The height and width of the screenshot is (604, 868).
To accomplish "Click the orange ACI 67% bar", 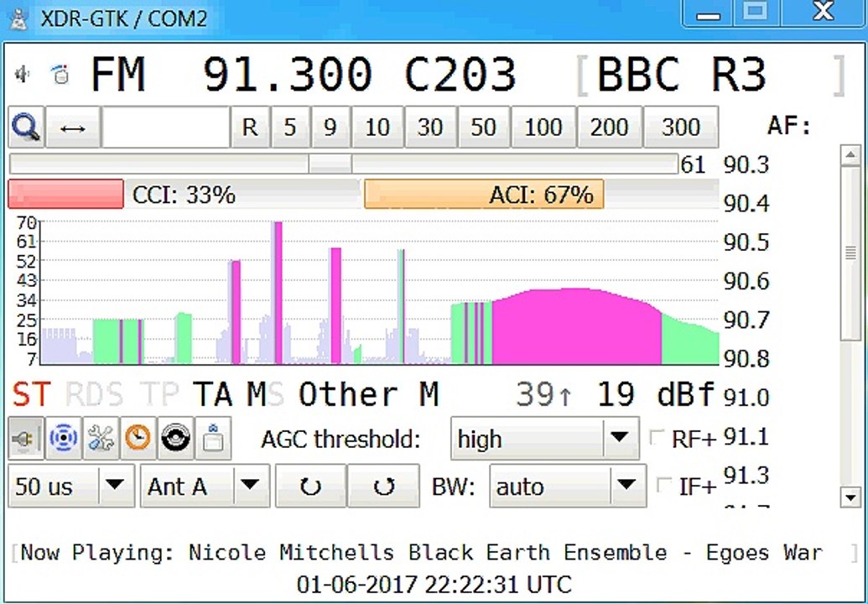I will point(484,195).
